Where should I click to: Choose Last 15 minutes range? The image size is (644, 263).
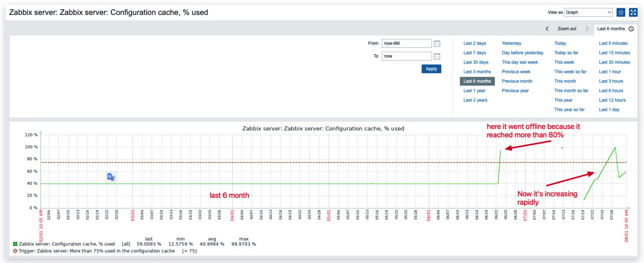pyautogui.click(x=614, y=53)
